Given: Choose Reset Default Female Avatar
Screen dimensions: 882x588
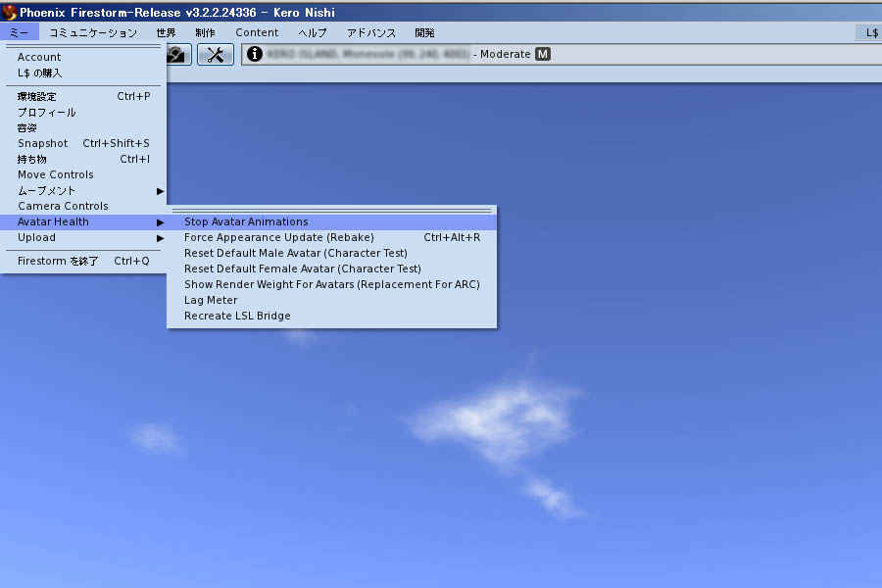Looking at the screenshot, I should click(x=332, y=269).
